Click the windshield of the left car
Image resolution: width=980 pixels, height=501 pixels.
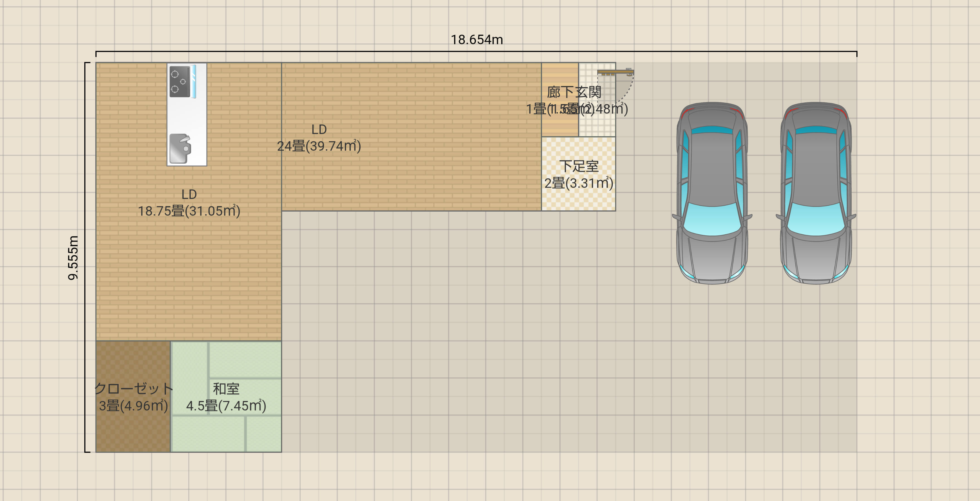pos(712,220)
